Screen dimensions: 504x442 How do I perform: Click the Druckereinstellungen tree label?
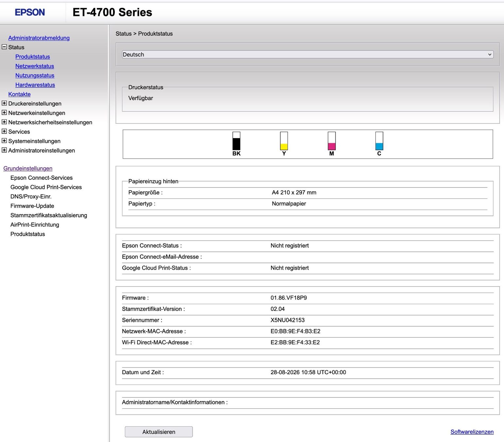[x=35, y=103]
